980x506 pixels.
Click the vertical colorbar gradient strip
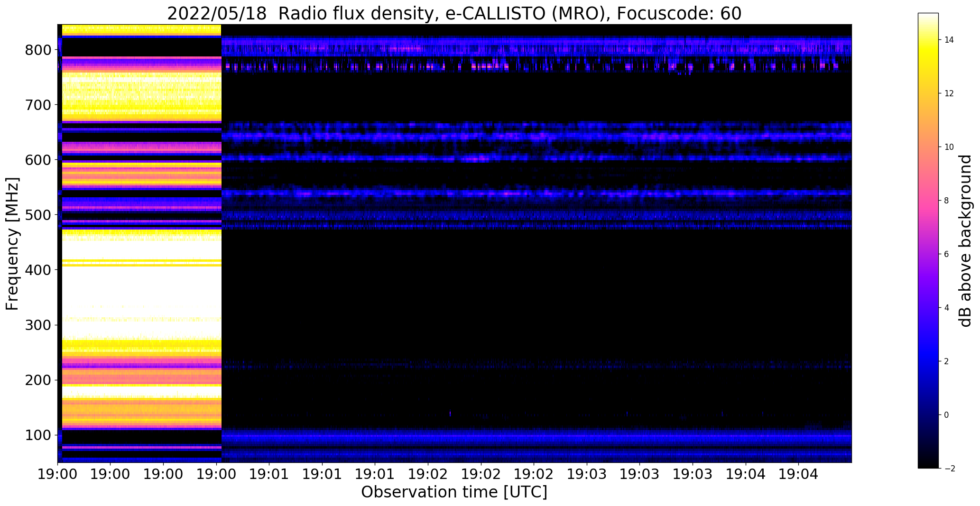point(928,240)
